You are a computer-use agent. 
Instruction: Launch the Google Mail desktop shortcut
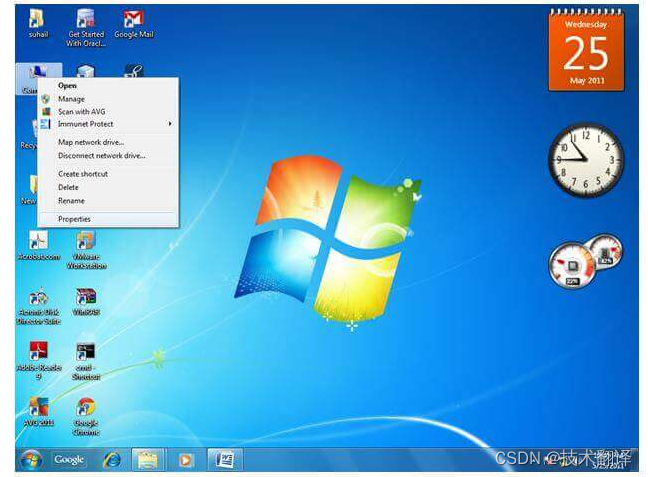point(133,24)
